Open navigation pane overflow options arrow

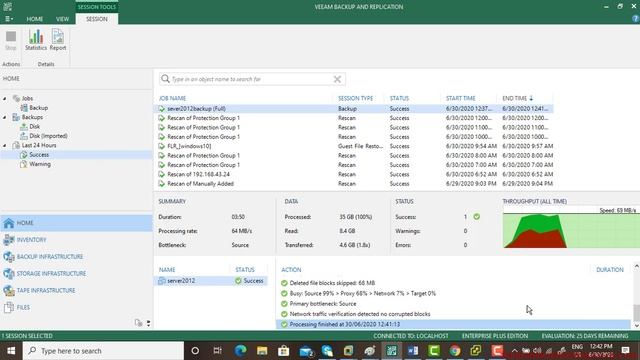point(148,323)
